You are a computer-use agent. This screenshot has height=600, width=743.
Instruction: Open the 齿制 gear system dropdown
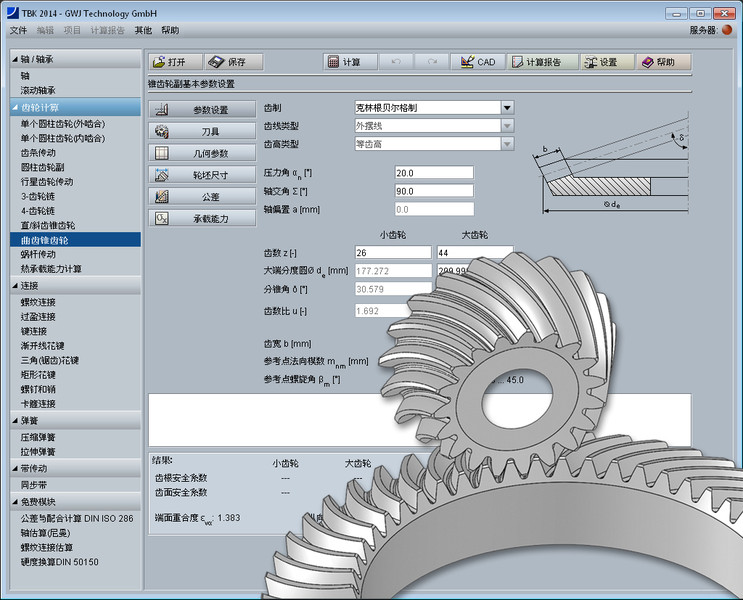[507, 108]
